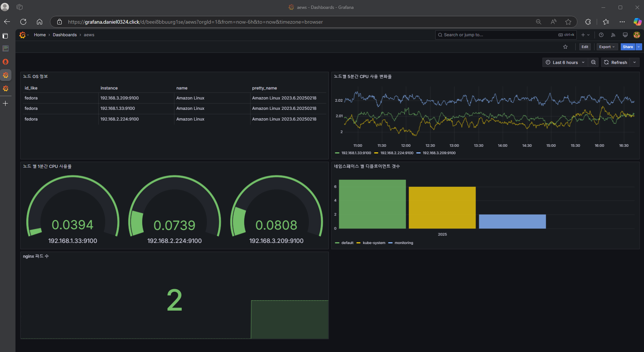Open browser extensions puzzle icon

[588, 22]
